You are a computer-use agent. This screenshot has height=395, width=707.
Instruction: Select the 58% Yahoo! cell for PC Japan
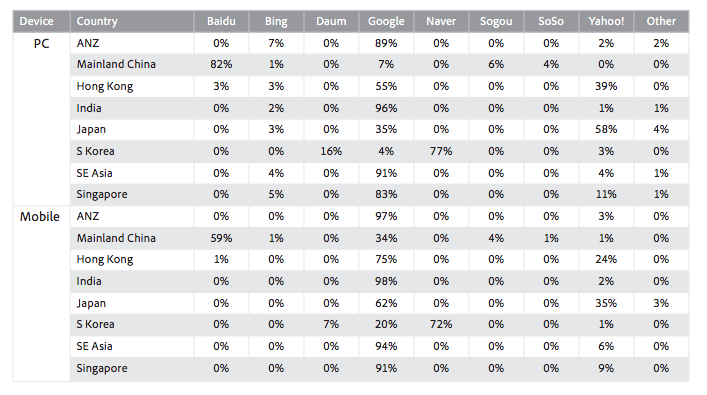click(x=606, y=129)
